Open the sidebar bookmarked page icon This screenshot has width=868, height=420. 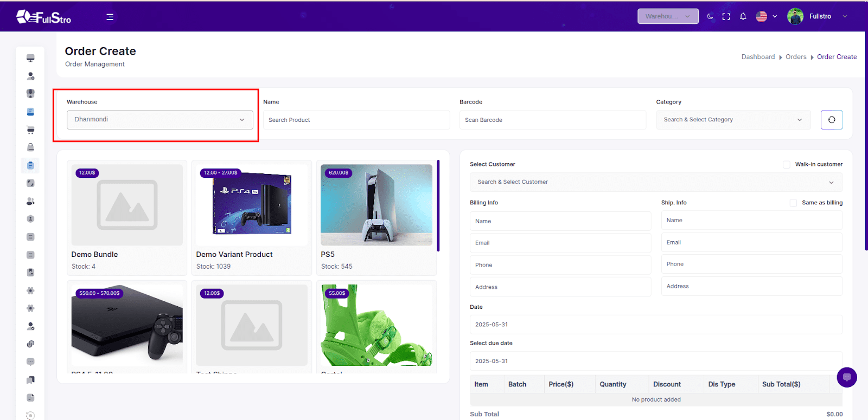point(30,272)
